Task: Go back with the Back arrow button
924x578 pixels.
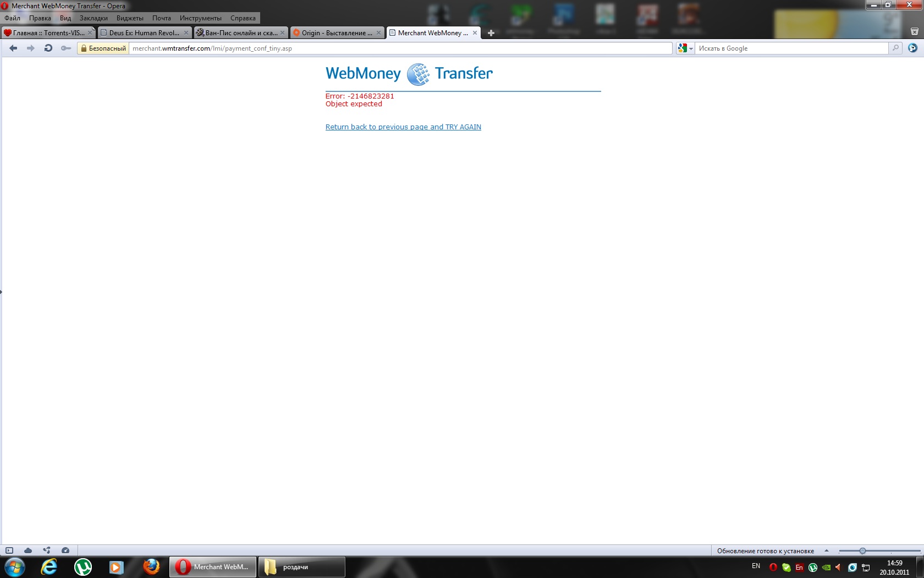Action: [13, 48]
